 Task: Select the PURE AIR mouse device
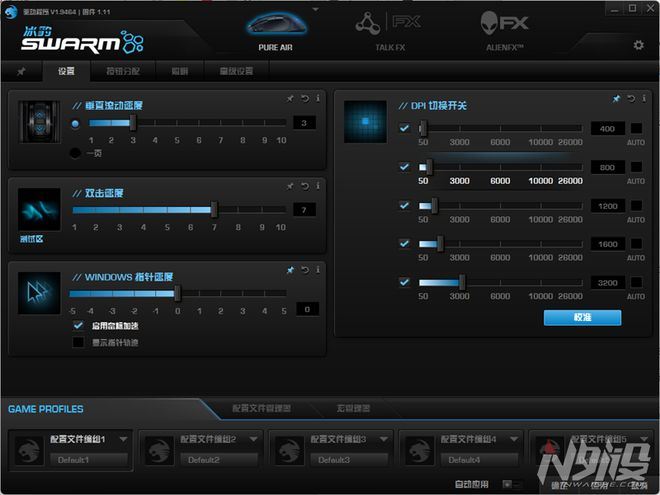[276, 32]
